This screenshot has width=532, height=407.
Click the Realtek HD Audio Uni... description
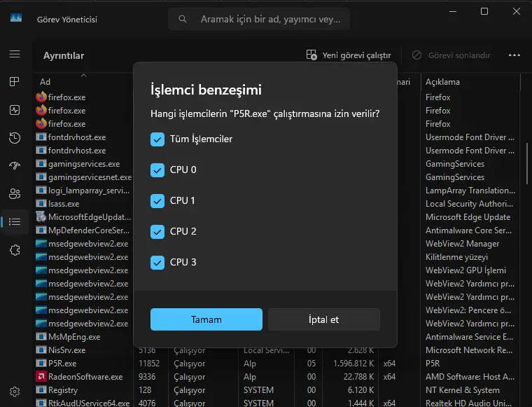[x=468, y=403]
